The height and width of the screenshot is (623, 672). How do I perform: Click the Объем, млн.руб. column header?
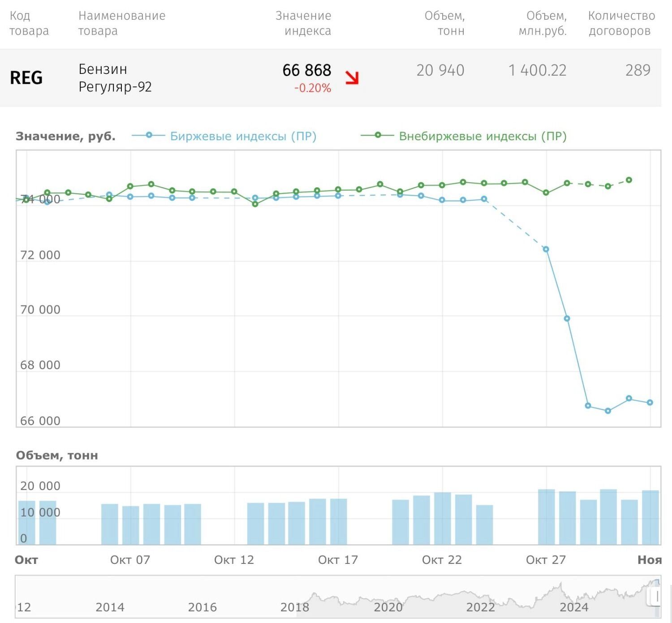coord(543,23)
